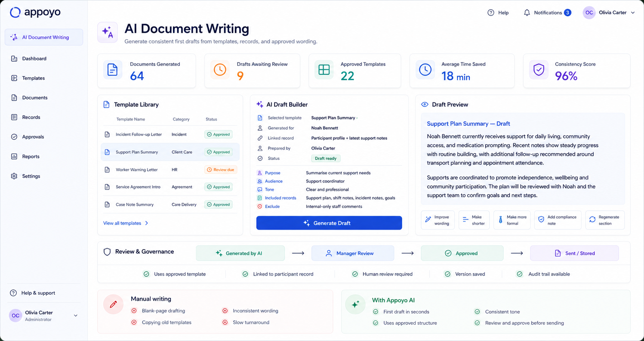Open Templates from the sidebar
644x341 pixels.
[33, 78]
